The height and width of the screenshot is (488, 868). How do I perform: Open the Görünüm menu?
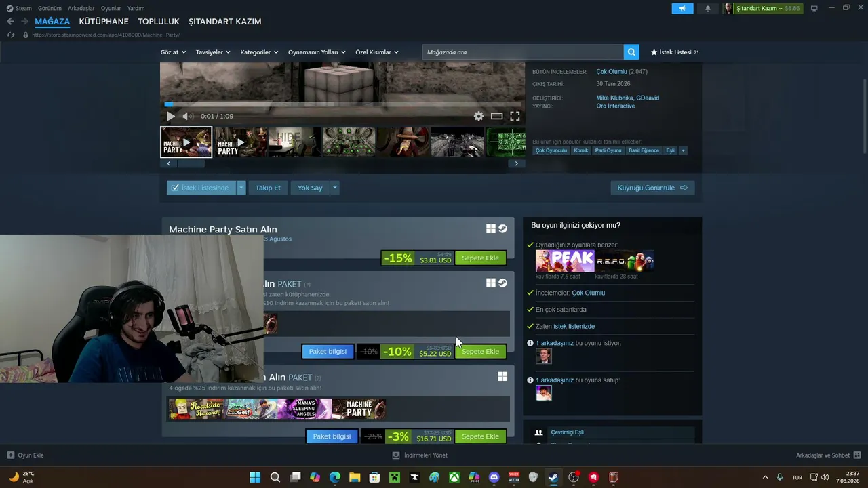click(50, 8)
